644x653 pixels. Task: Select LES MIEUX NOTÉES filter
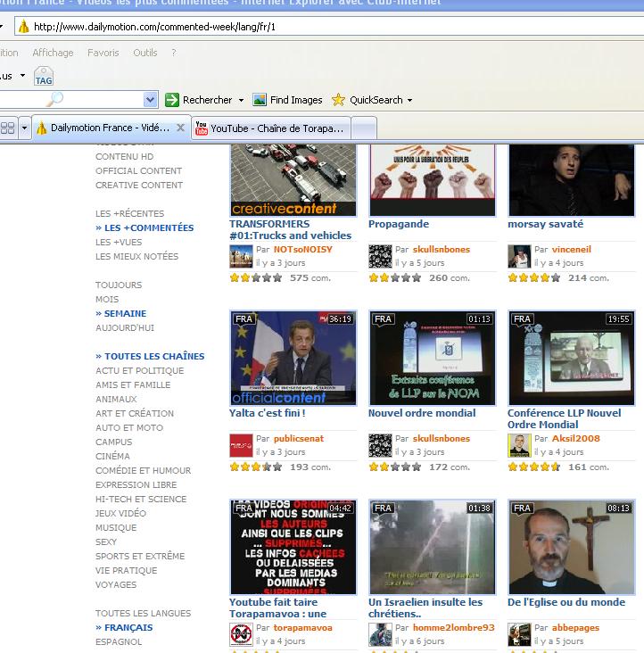pos(136,256)
